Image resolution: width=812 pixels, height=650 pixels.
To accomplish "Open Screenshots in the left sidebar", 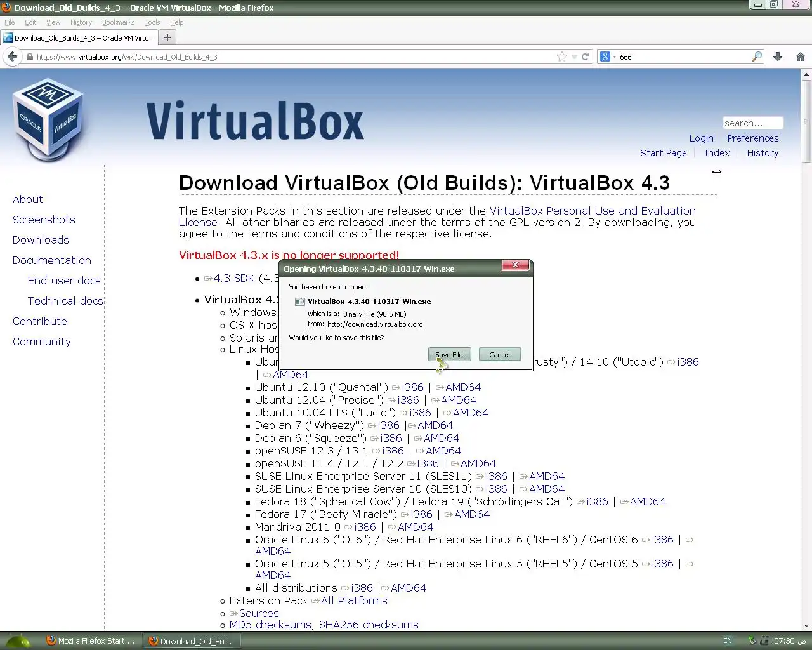I will click(x=44, y=220).
